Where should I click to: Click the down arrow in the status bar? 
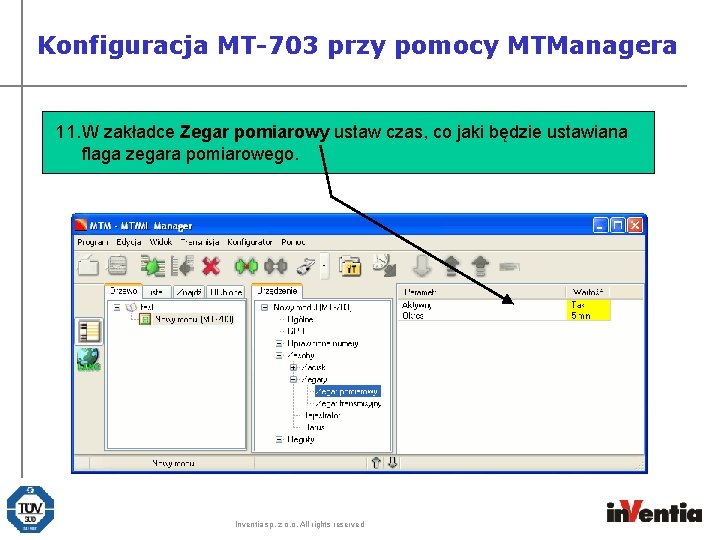click(392, 462)
